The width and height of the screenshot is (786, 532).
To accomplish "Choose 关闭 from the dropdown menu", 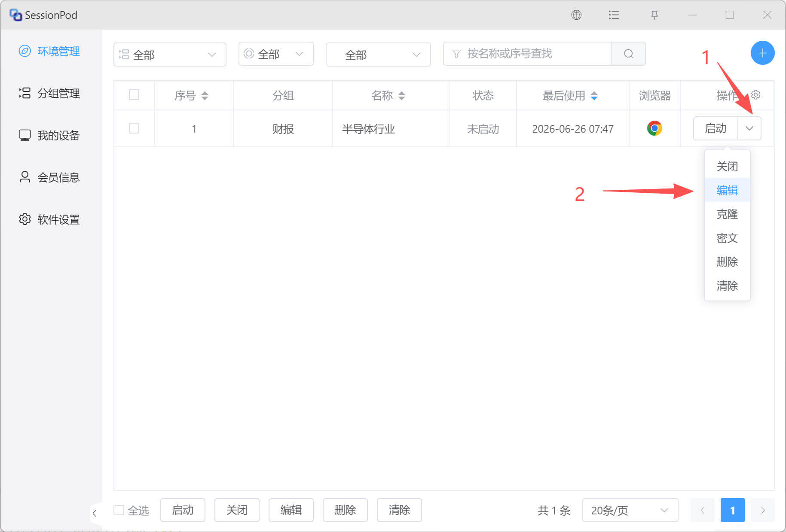I will click(x=727, y=166).
